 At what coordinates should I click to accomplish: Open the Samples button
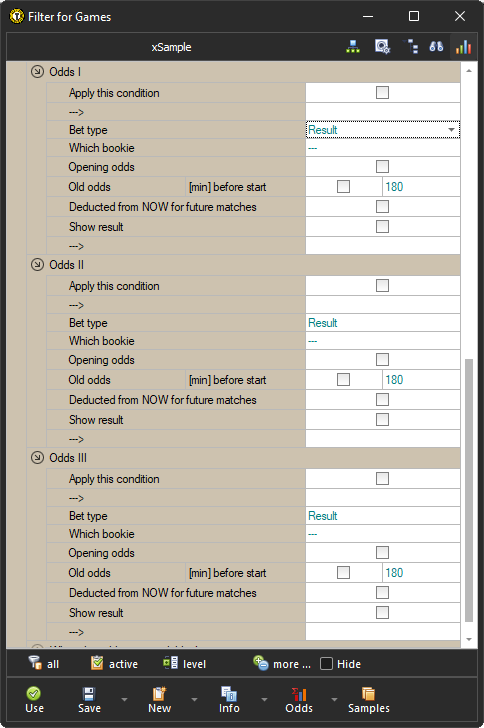pos(369,700)
